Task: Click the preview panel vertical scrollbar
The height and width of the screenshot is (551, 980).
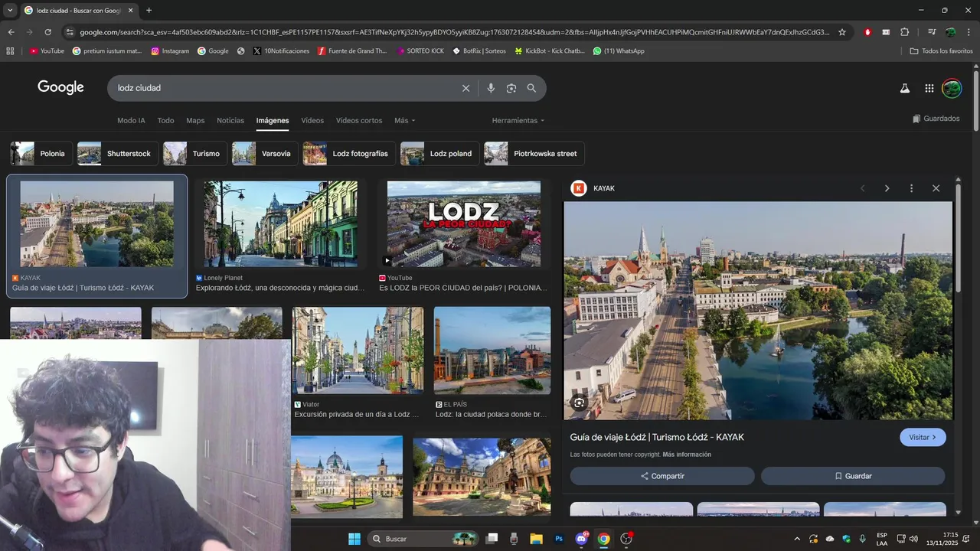Action: click(x=958, y=237)
